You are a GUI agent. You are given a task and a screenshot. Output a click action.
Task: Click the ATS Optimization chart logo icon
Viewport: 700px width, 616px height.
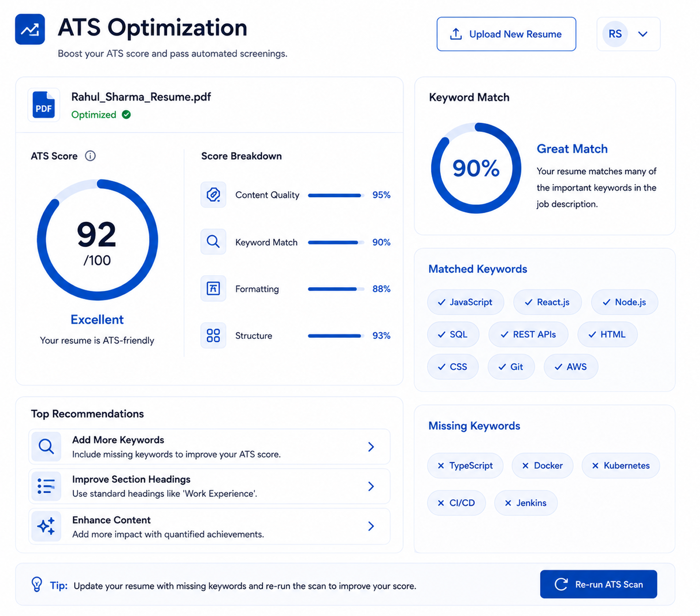30,30
